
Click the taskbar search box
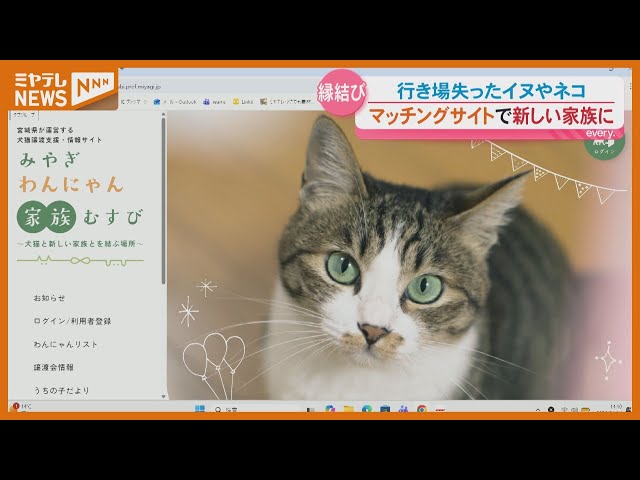(257, 409)
